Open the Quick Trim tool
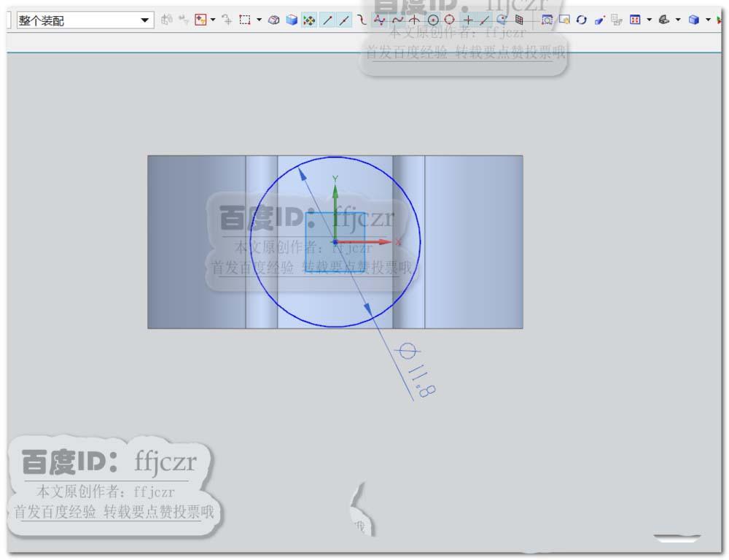Image resolution: width=729 pixels, height=560 pixels. (483, 20)
